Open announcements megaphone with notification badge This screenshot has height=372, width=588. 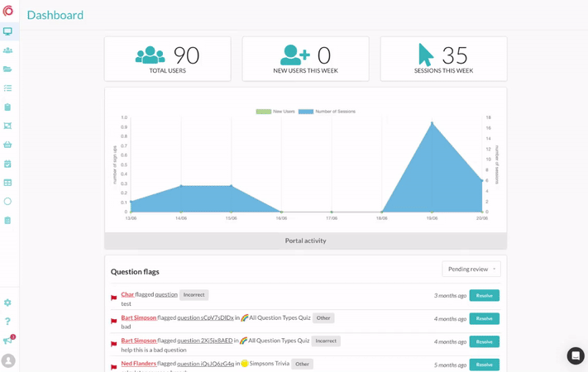pyautogui.click(x=7, y=340)
